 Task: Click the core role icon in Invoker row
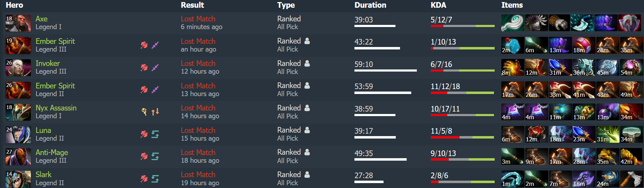(144, 67)
